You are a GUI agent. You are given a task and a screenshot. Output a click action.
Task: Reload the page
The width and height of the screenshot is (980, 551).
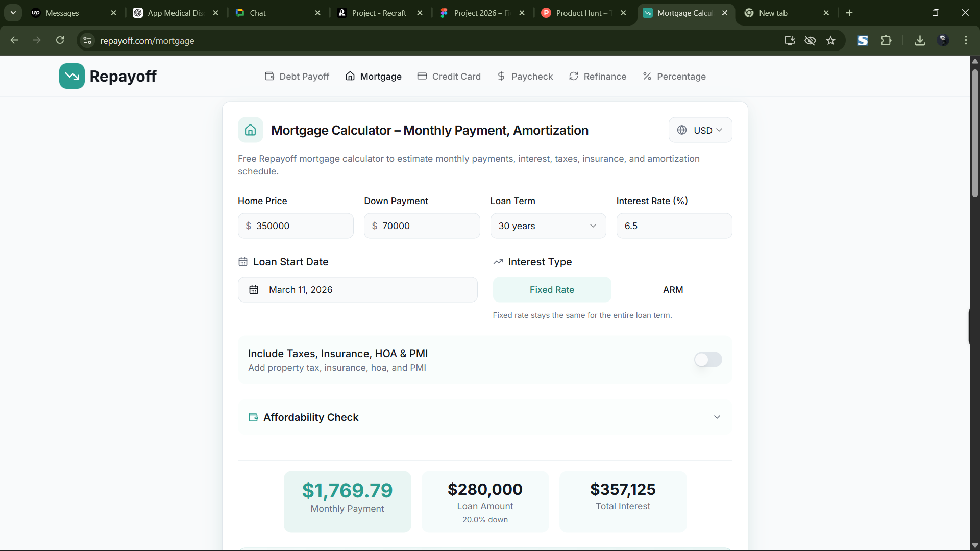pyautogui.click(x=60, y=41)
